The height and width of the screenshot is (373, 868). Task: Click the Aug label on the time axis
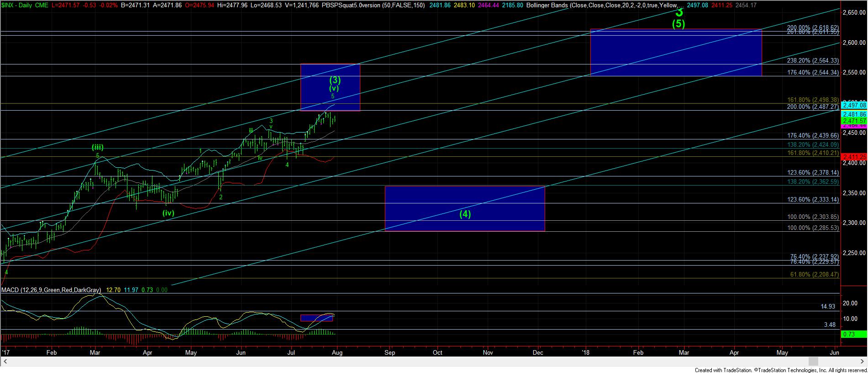(x=337, y=353)
